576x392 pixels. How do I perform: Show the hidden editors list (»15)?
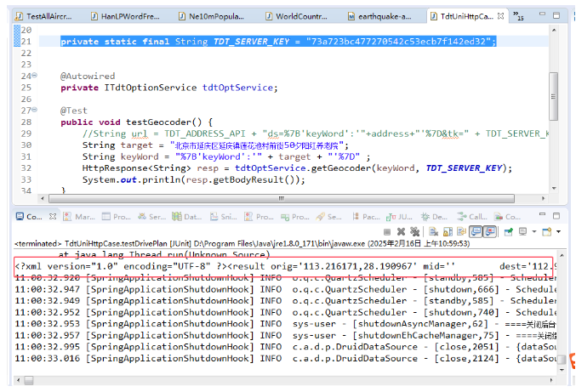click(518, 15)
